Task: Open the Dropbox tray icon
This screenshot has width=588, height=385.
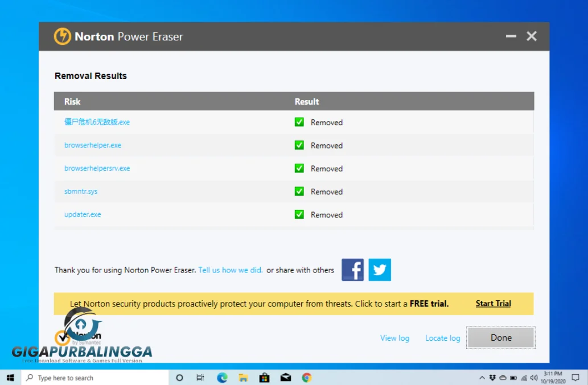Action: 492,378
